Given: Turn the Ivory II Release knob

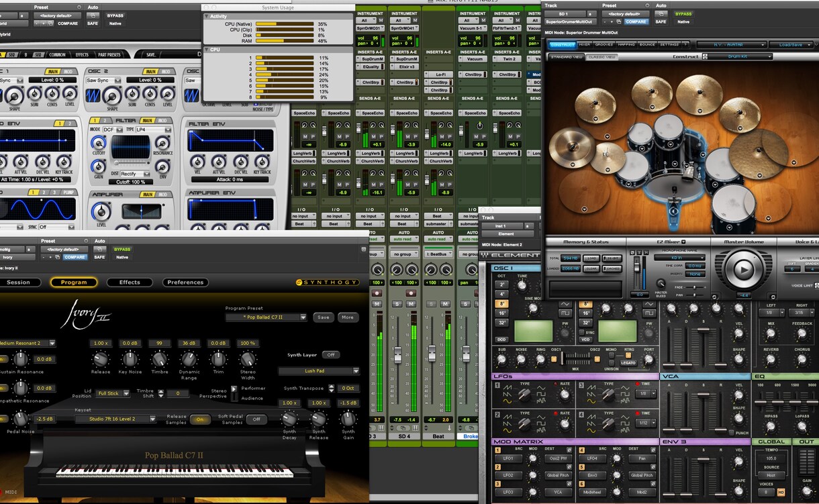Looking at the screenshot, I should (x=100, y=359).
